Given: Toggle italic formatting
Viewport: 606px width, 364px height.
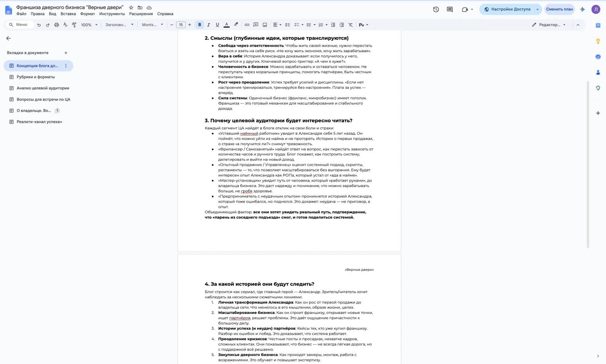Looking at the screenshot, I should [x=208, y=25].
